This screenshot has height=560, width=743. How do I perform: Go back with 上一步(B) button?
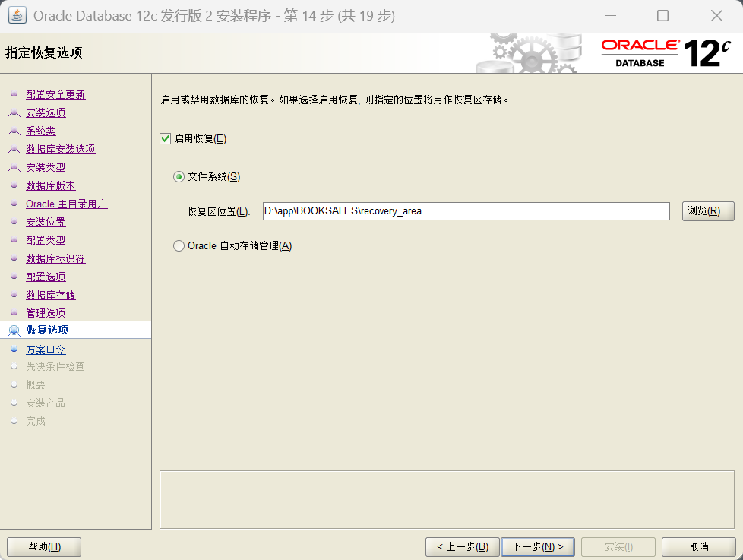coord(463,547)
